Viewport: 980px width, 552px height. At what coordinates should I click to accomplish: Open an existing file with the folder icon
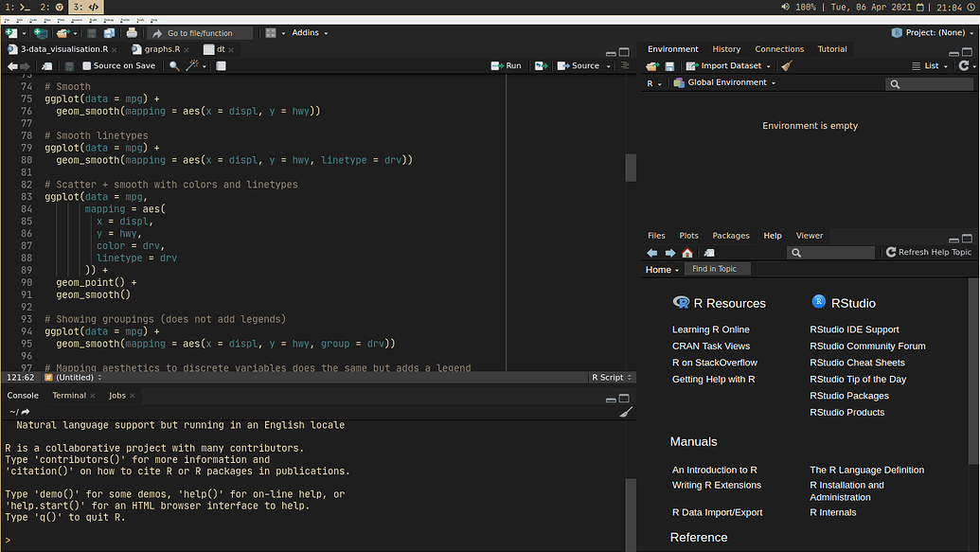(x=62, y=33)
